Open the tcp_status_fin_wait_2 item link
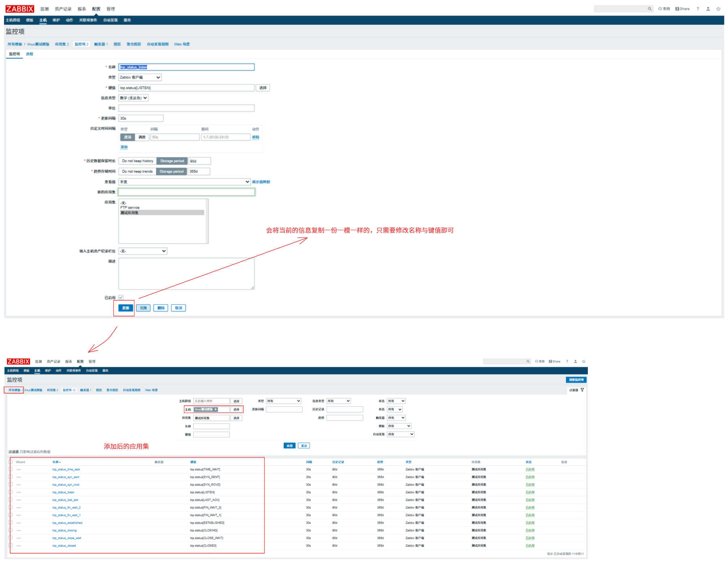This screenshot has width=728, height=563. coord(66,507)
